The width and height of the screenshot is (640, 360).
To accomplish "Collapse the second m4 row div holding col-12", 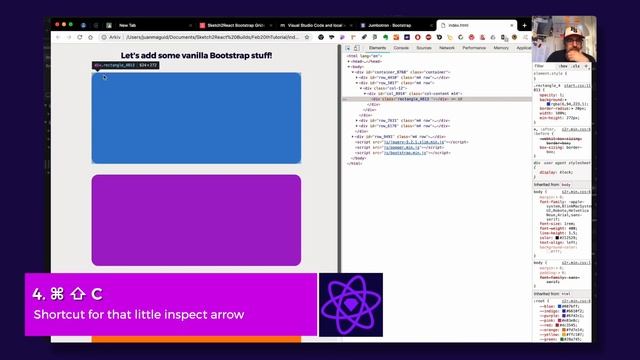I will point(357,83).
